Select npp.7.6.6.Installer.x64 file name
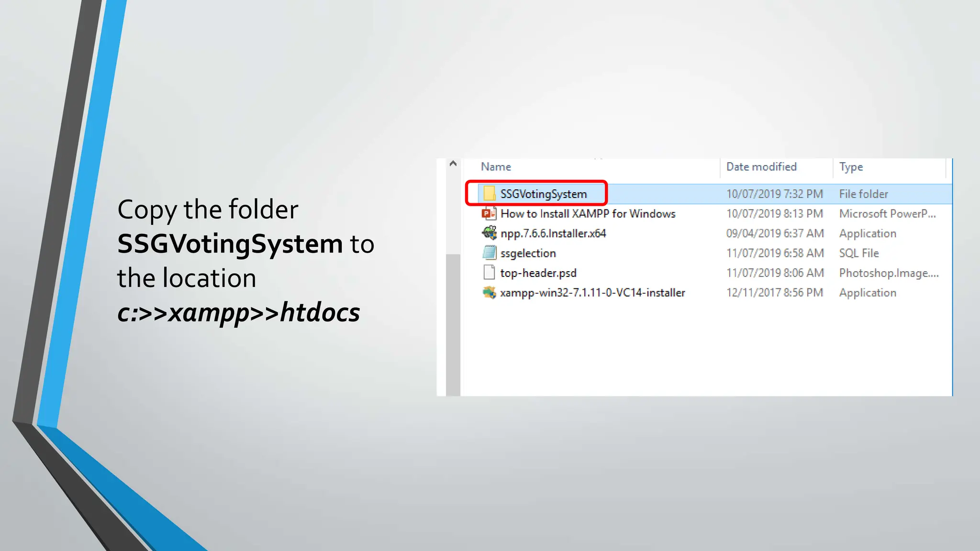Screen dimensions: 980x551 click(x=553, y=233)
